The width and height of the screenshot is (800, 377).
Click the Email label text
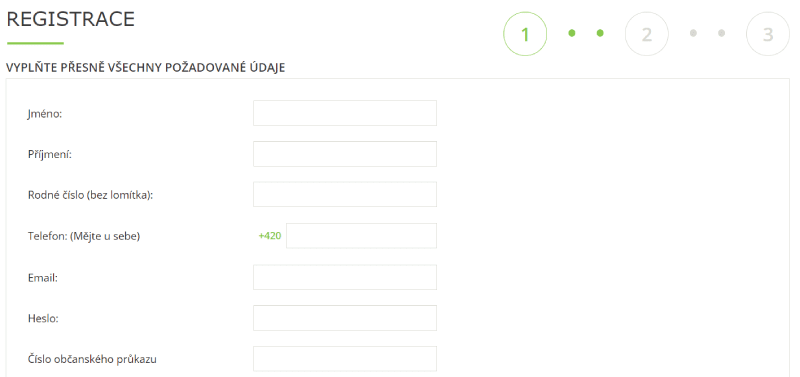[x=43, y=278]
